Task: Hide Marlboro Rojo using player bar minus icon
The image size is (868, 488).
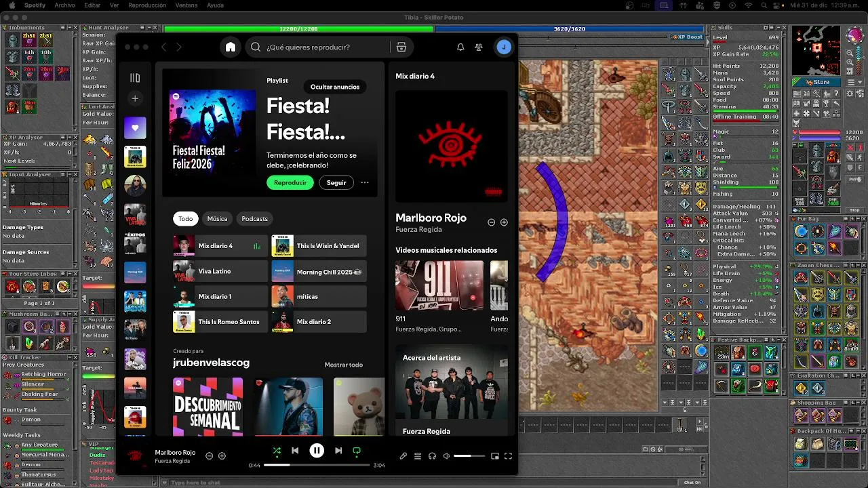Action: point(209,456)
